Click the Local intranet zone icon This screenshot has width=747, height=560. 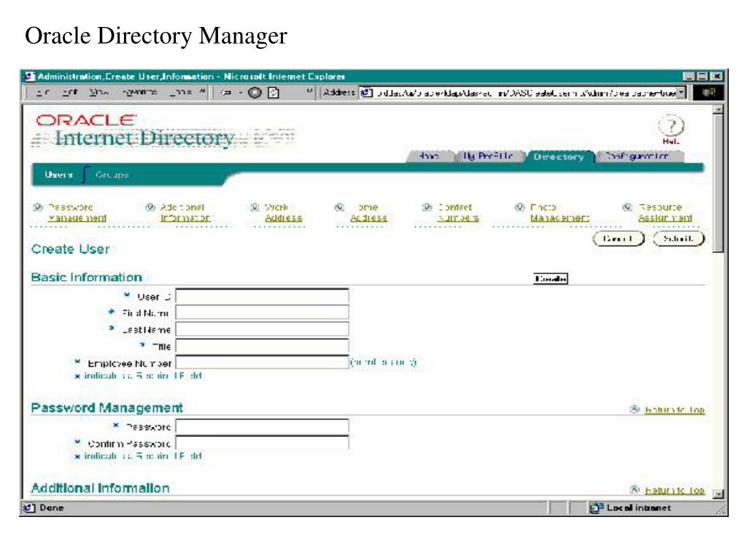tap(596, 508)
